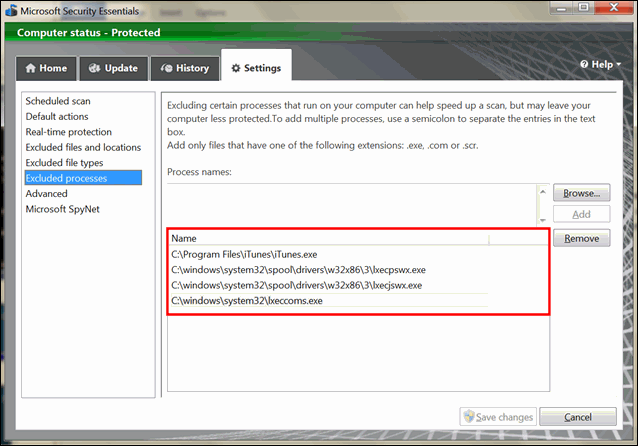
Task: Open Microsoft SpyNet settings
Action: (62, 209)
